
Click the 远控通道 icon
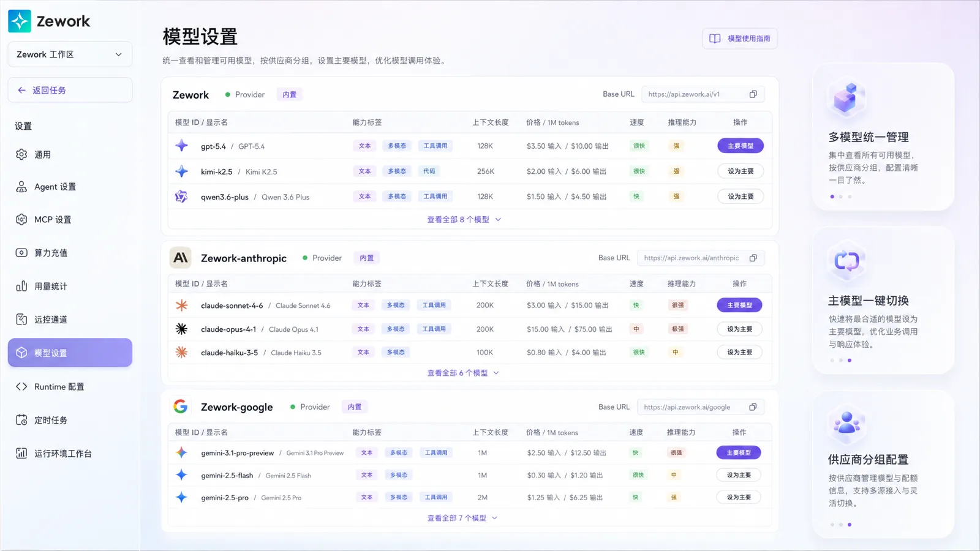(21, 320)
